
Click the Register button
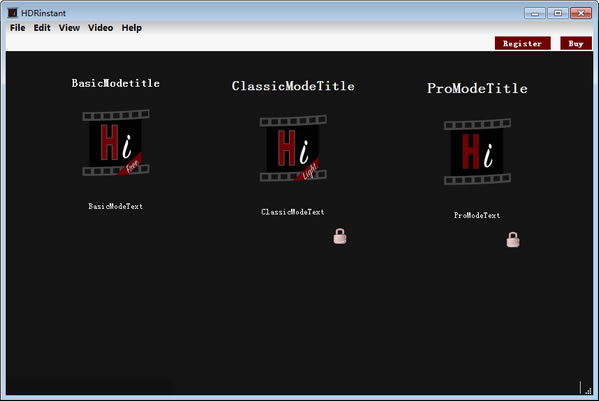[x=523, y=44]
